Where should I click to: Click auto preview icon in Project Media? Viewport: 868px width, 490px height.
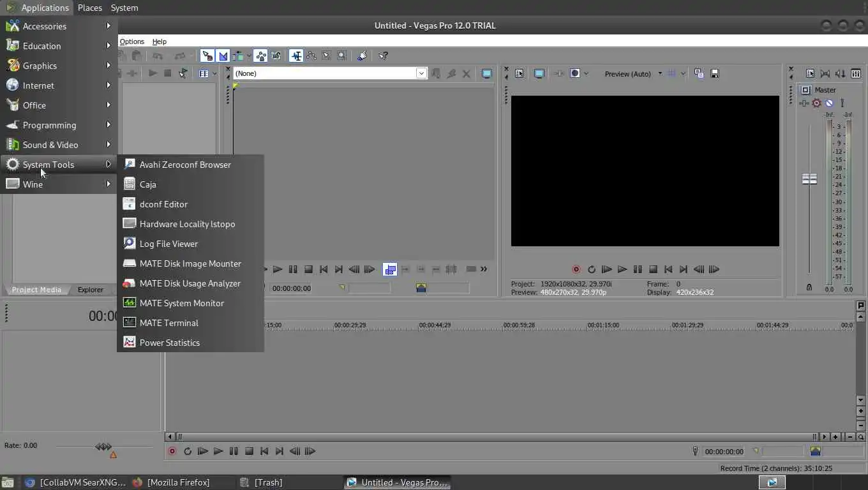point(183,73)
